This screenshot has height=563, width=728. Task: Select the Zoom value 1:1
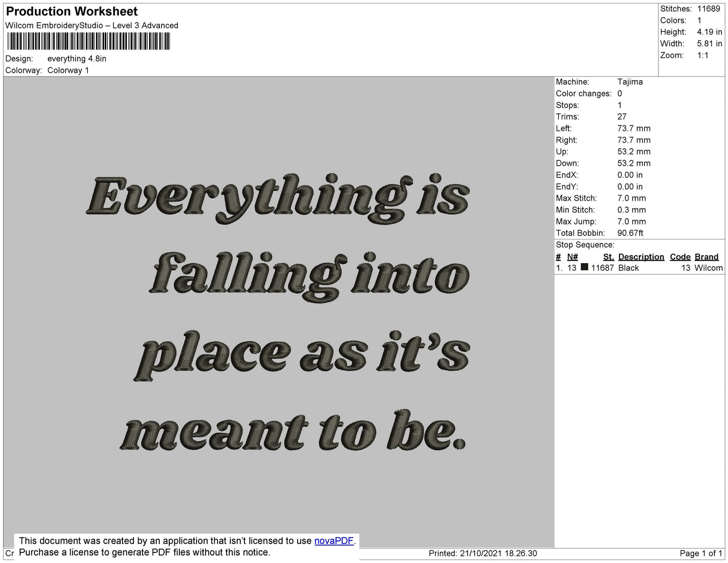(x=703, y=55)
